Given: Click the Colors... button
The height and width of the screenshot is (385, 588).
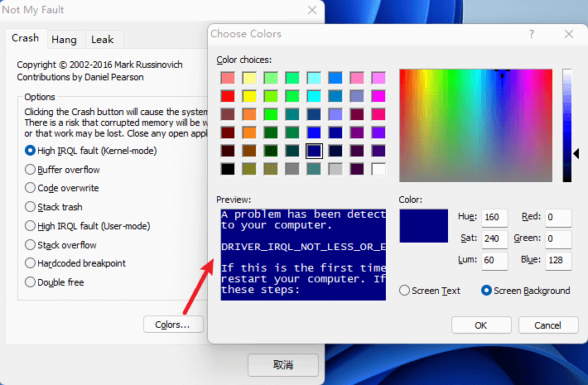Looking at the screenshot, I should click(x=172, y=325).
